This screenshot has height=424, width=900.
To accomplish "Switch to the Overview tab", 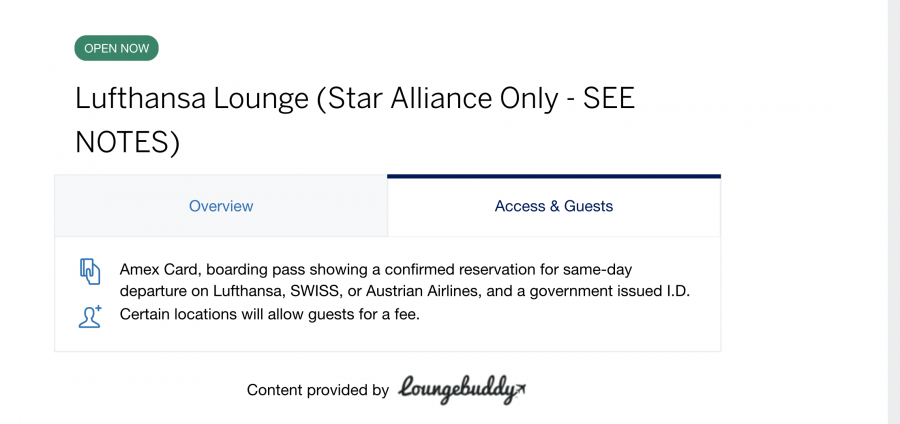I will tap(221, 206).
